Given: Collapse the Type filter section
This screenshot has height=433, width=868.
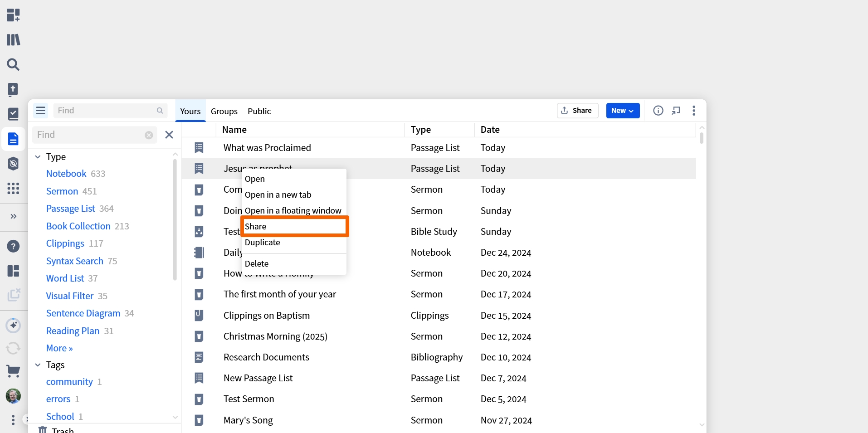Looking at the screenshot, I should click(x=38, y=157).
